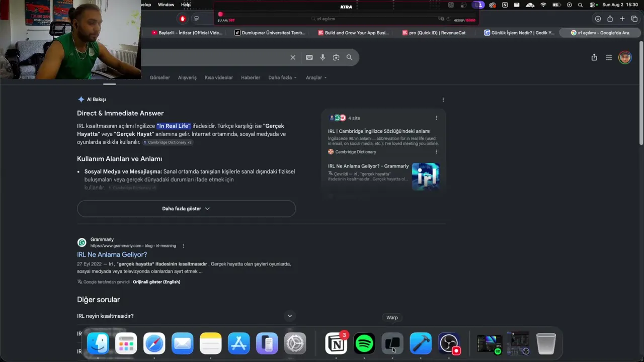644x362 pixels.
Task: Open OBS from the Dock
Action: pyautogui.click(x=449, y=344)
